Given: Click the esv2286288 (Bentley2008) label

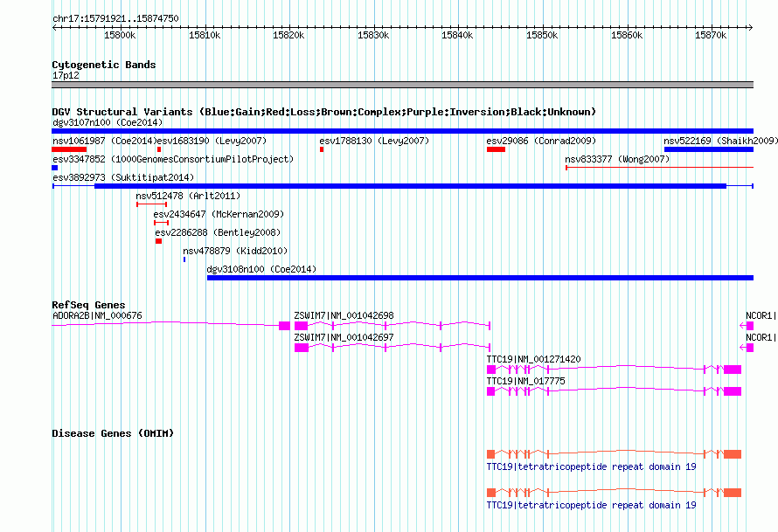Looking at the screenshot, I should click(218, 232).
